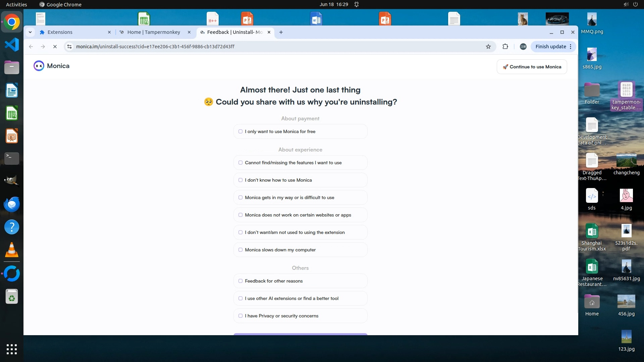This screenshot has width=644, height=362.
Task: Switch to Home | Tampermonkey tab
Action: click(154, 32)
